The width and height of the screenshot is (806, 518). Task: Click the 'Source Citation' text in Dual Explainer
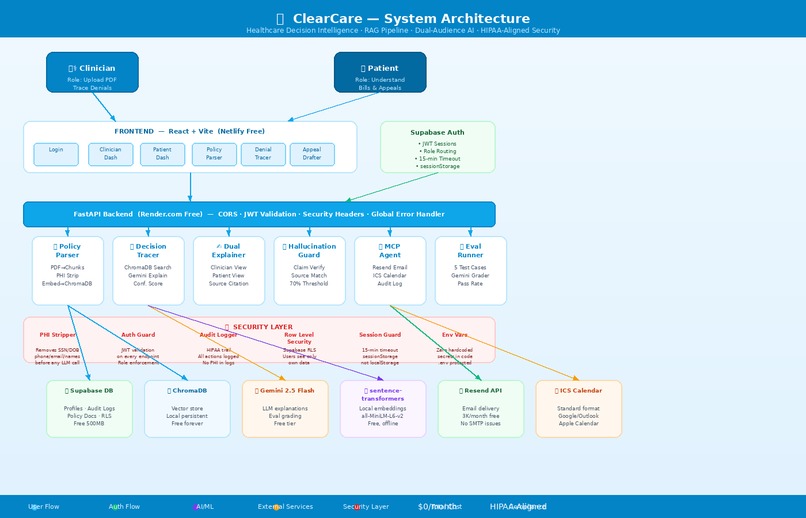click(x=229, y=284)
